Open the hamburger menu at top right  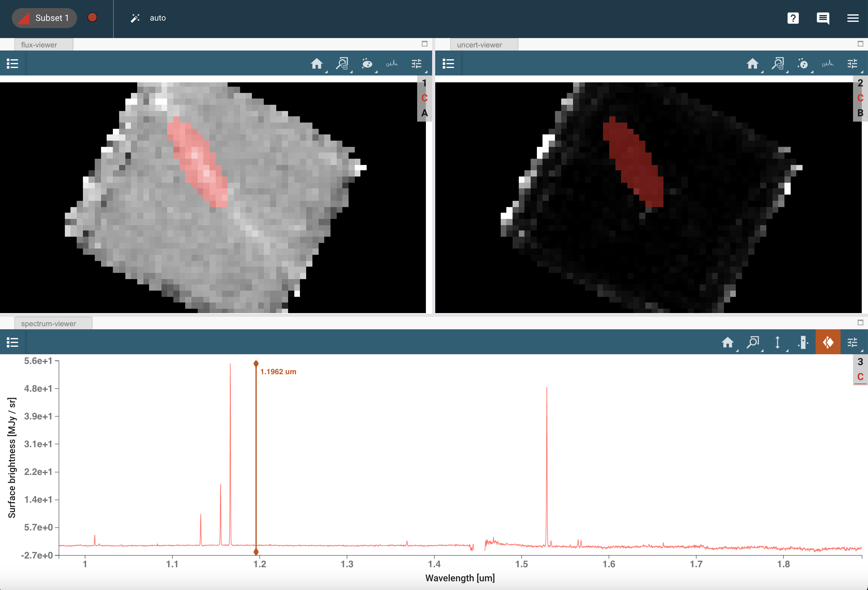[853, 18]
